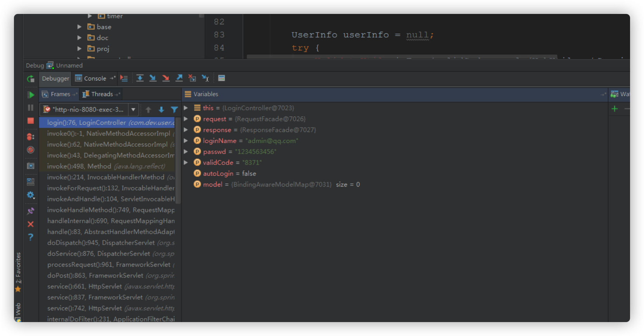Select frame doPost():863, FrameworkServlet
This screenshot has width=644, height=336.
[x=107, y=275]
